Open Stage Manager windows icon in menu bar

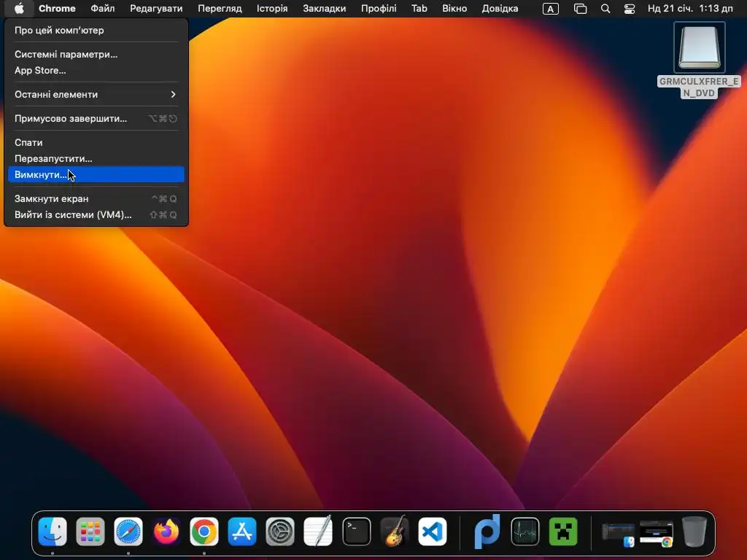tap(580, 9)
